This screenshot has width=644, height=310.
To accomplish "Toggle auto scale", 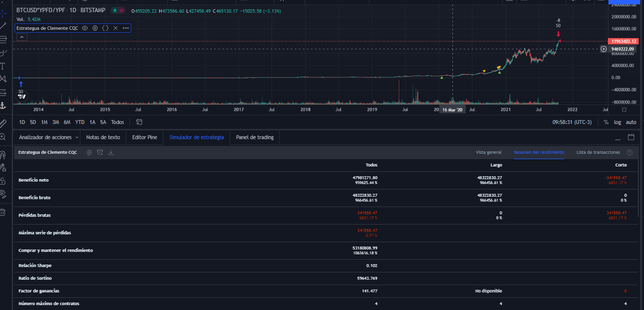I will (631, 122).
